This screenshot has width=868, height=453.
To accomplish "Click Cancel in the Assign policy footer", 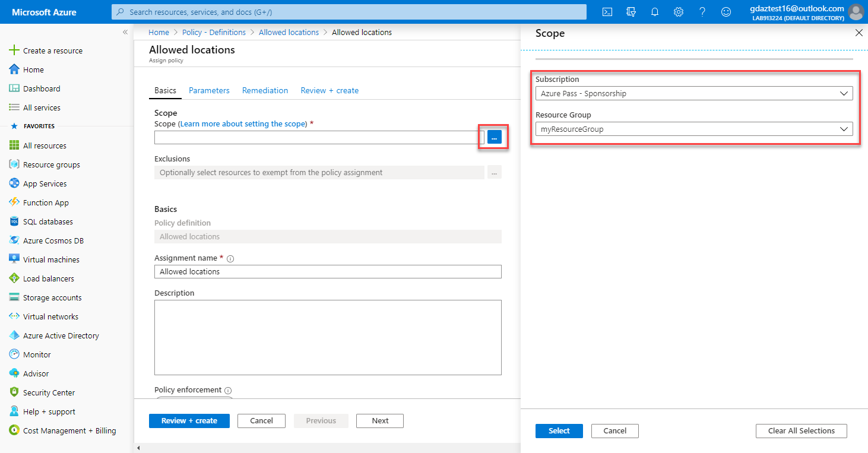I will pyautogui.click(x=261, y=421).
